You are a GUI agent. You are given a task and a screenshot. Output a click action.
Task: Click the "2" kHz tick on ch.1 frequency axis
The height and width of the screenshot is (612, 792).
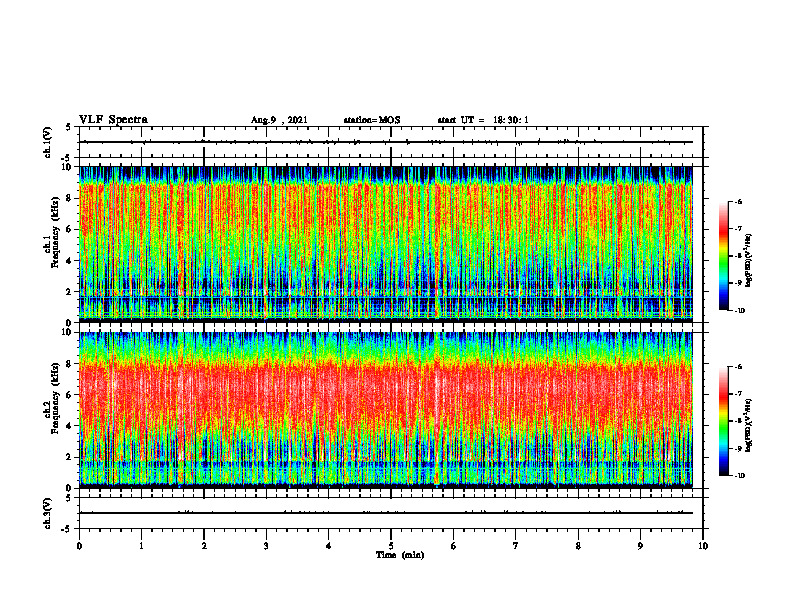pyautogui.click(x=69, y=292)
